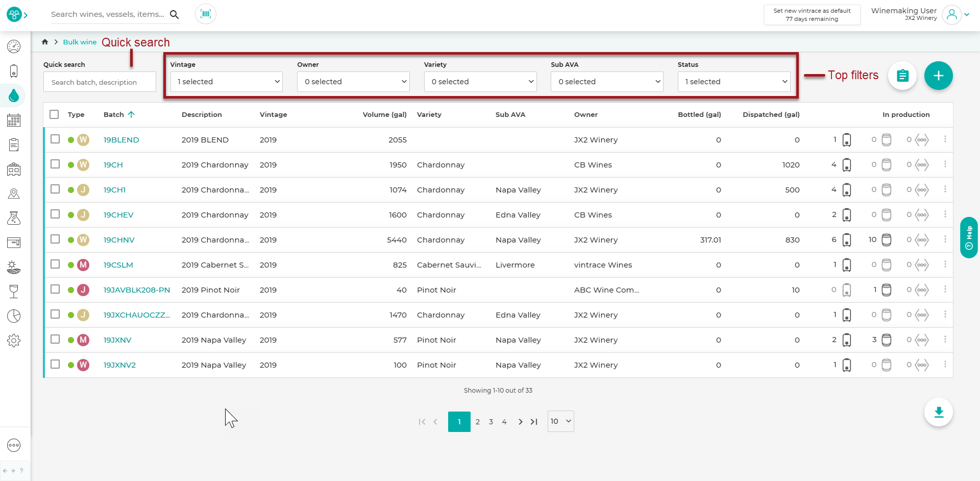
Task: Open the wine glass sidebar icon
Action: pyautogui.click(x=14, y=292)
